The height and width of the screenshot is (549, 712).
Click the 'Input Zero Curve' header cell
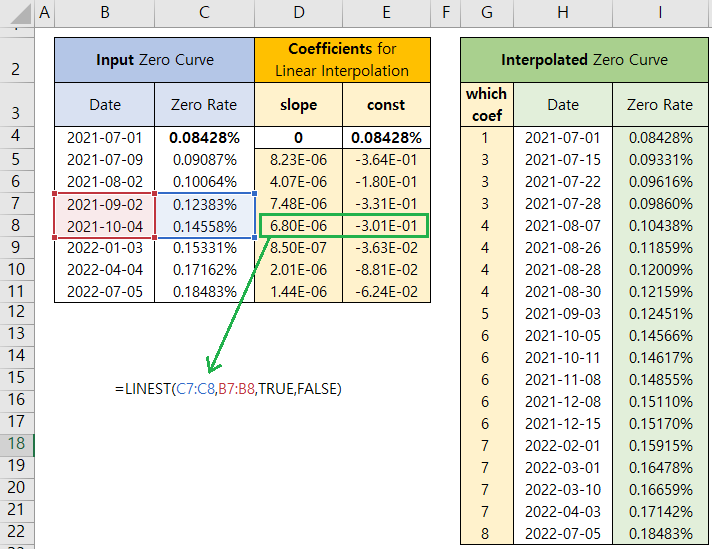[154, 60]
